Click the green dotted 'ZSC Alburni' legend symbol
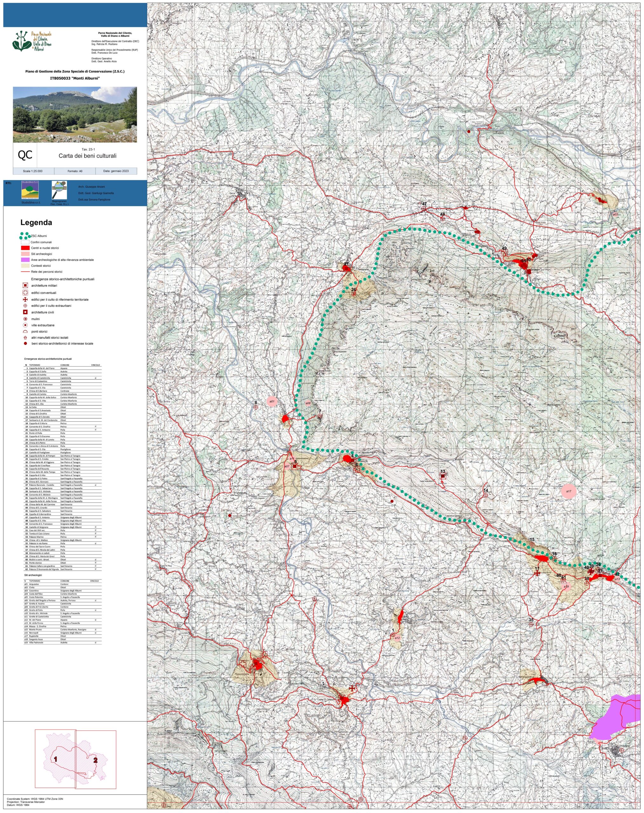644x813 pixels. 25,236
